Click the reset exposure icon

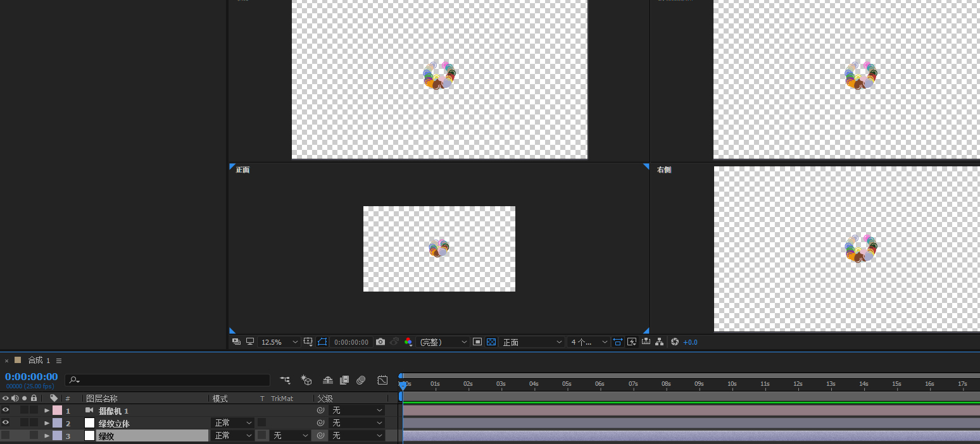(675, 342)
